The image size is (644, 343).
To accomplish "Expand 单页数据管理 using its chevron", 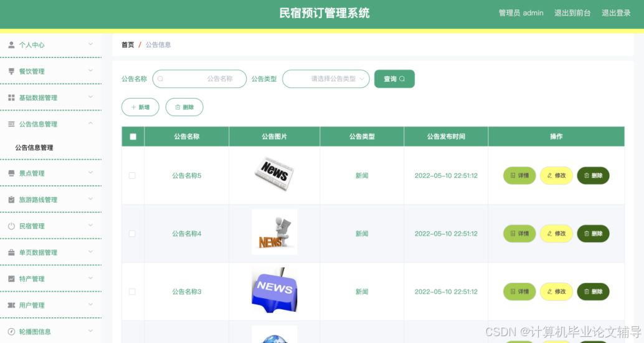I will tap(90, 251).
